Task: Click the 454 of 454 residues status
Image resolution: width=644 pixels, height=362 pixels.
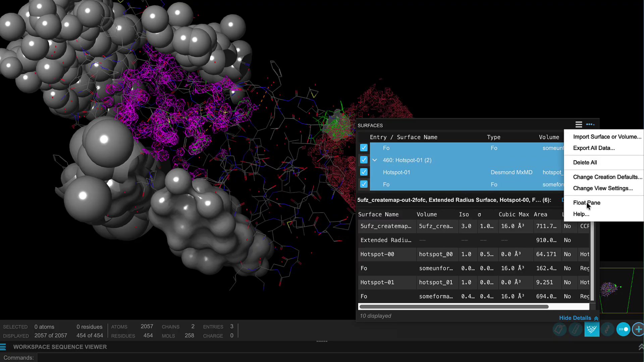Action: tap(90, 336)
